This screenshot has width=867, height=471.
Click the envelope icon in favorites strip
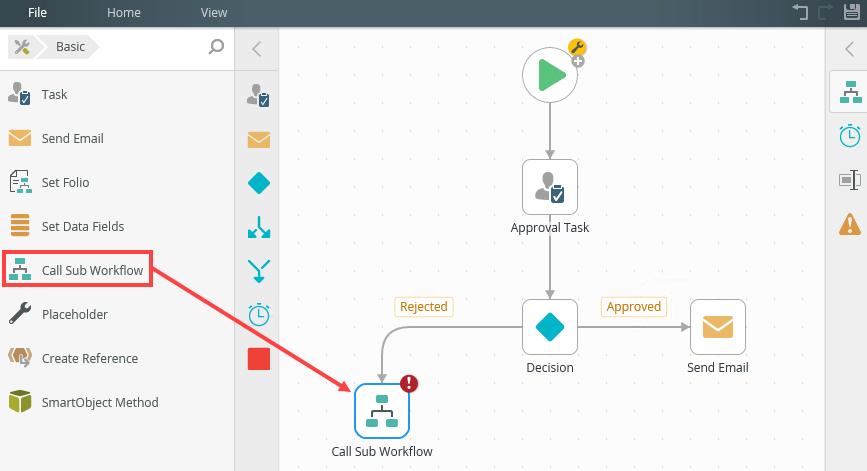pyautogui.click(x=258, y=139)
